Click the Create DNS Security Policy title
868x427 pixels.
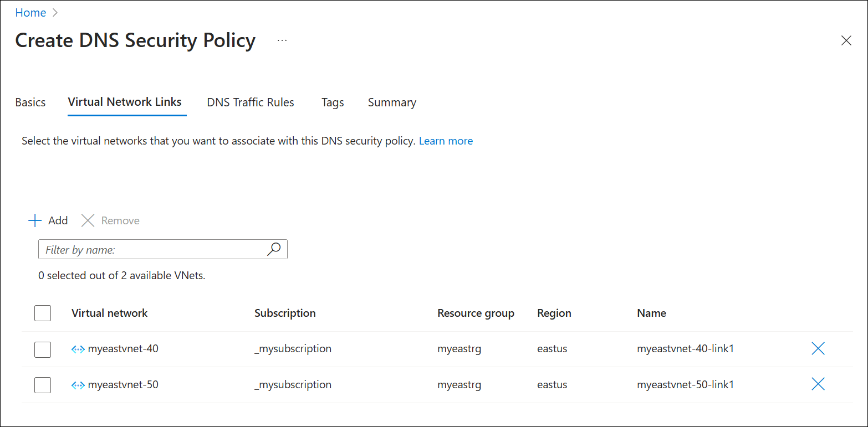135,40
